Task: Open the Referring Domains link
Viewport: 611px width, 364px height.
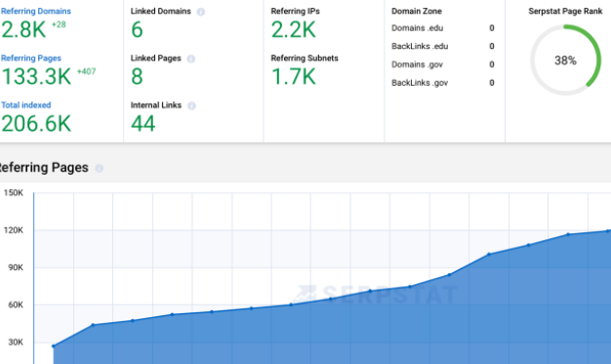Action: pos(36,12)
